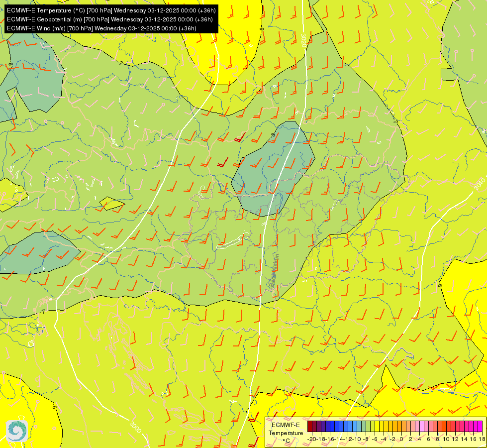Select the ECMWF-E Geopotential 700 hPa title line
This screenshot has height=448, width=487.
(109, 19)
